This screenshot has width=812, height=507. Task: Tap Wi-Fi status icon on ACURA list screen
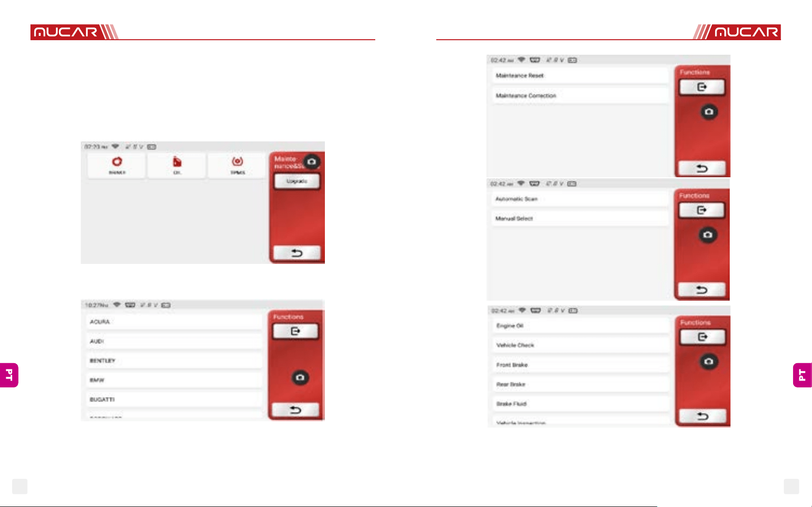tap(117, 305)
